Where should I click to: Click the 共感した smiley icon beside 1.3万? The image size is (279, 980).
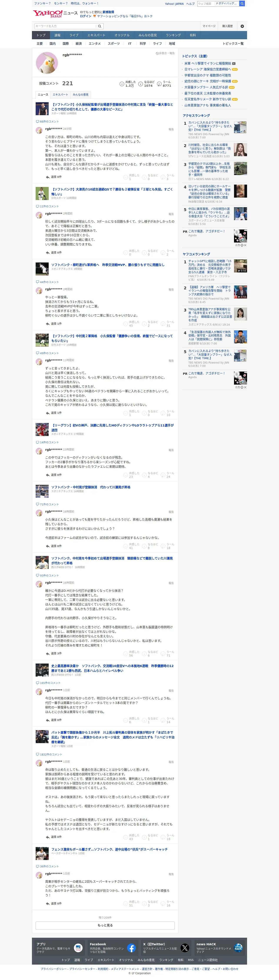(122, 84)
